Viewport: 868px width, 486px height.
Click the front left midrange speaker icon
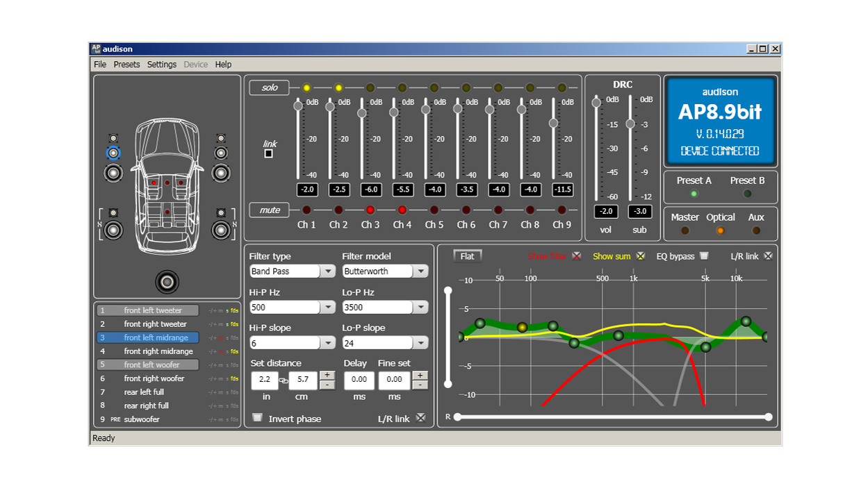(x=113, y=153)
